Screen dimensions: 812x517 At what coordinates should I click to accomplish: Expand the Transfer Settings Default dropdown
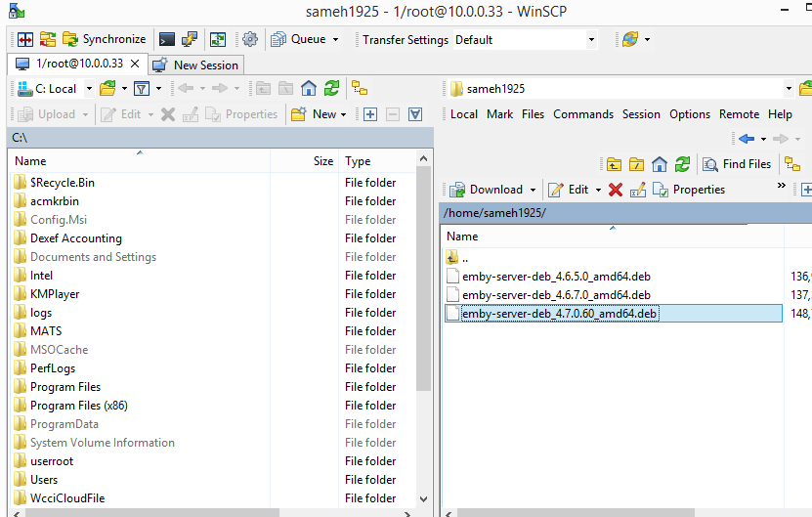pyautogui.click(x=591, y=40)
